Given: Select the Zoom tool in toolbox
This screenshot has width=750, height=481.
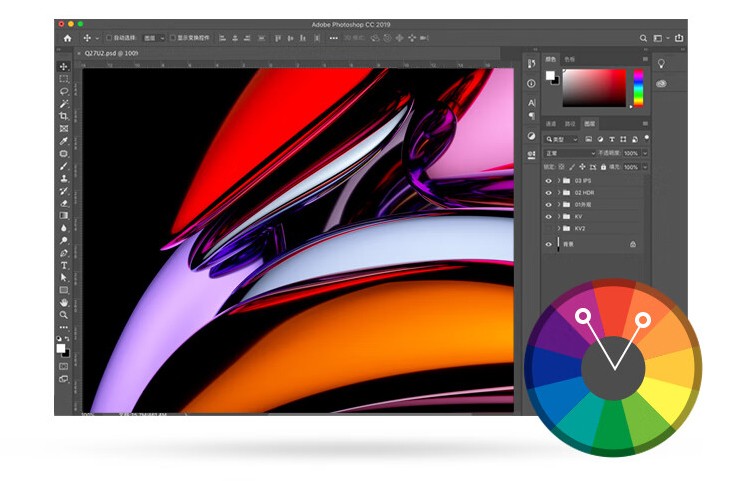Looking at the screenshot, I should [x=64, y=315].
